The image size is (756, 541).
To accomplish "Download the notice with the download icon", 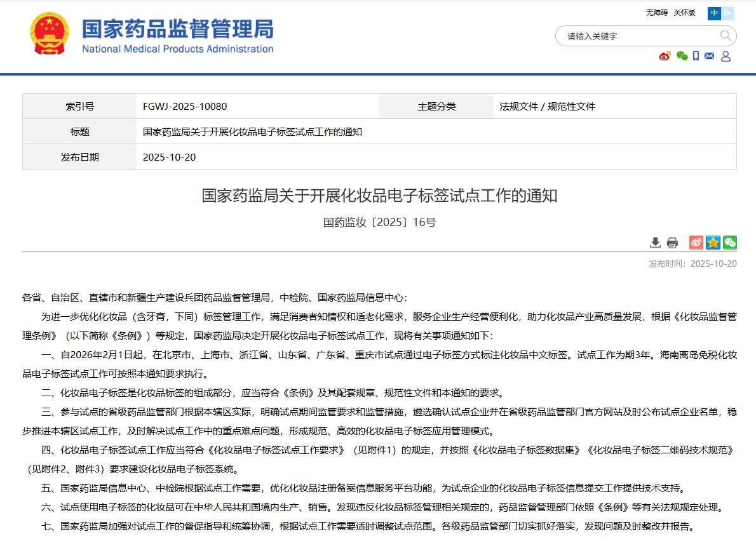I will 656,243.
